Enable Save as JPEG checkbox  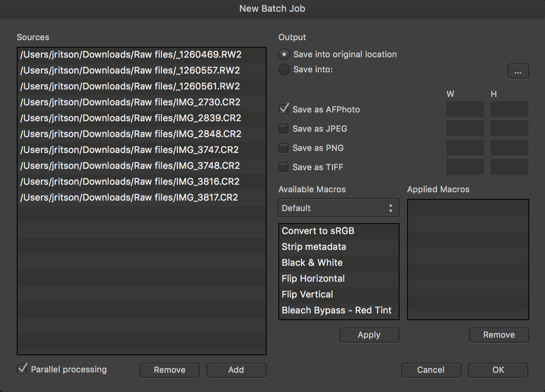point(284,129)
